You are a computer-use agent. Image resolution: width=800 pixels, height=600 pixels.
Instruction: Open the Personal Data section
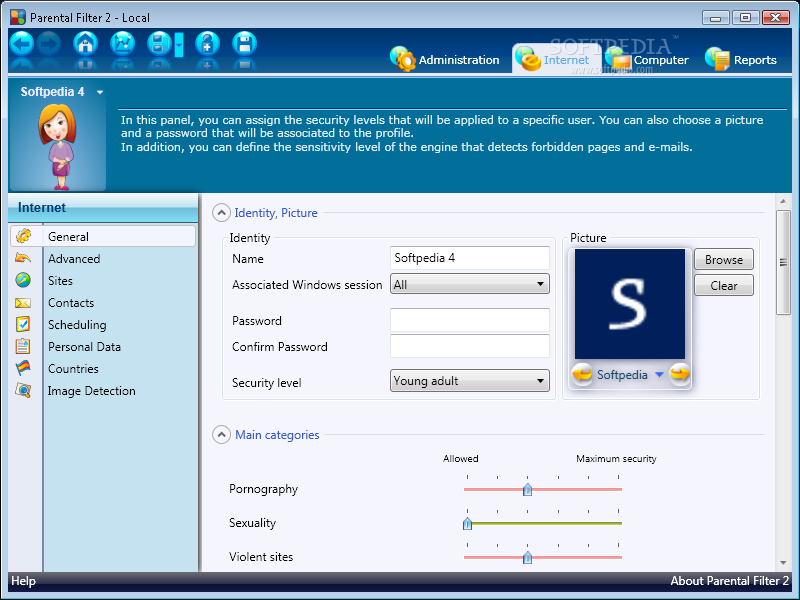tap(84, 346)
